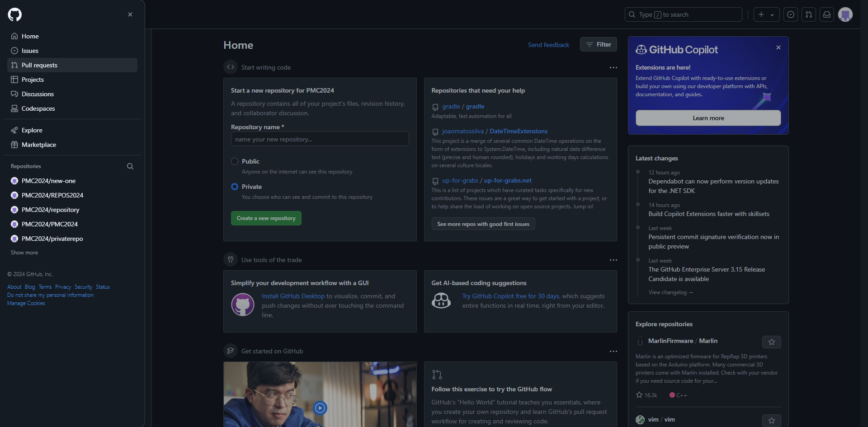Viewport: 868px width, 427px height.
Task: Open Build Copilot Extensions faster with skillsets entry
Action: tap(709, 214)
